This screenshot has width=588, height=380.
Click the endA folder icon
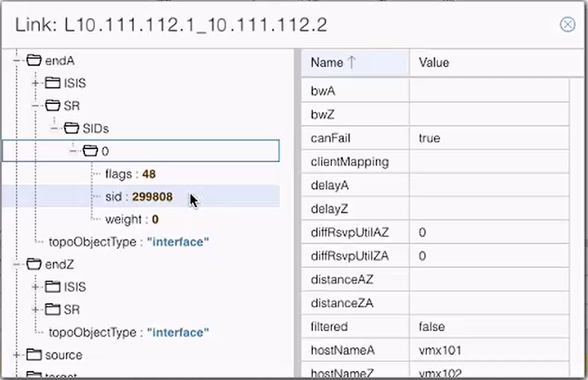pyautogui.click(x=34, y=61)
